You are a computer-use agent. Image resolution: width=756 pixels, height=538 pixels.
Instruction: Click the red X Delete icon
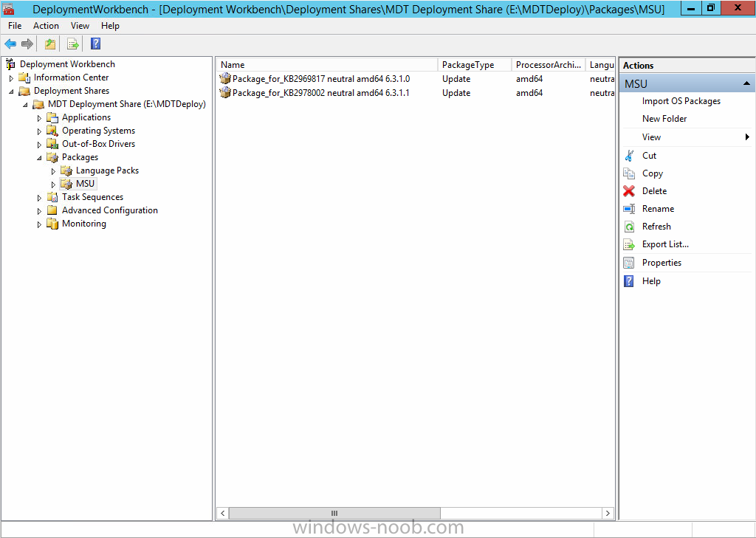point(629,191)
